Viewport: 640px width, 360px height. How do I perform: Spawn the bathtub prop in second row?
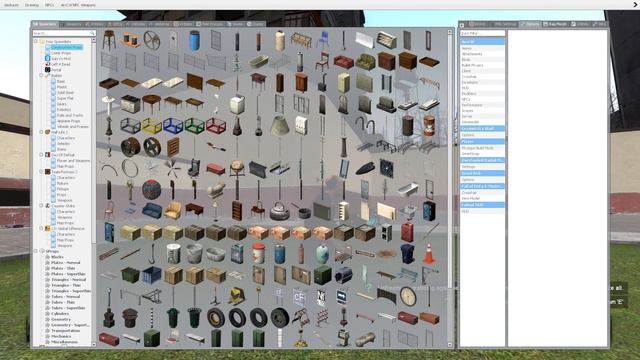pyautogui.click(x=258, y=62)
